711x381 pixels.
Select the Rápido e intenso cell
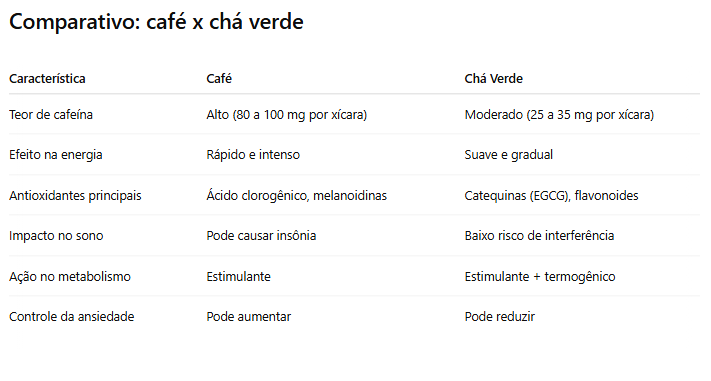pos(253,155)
